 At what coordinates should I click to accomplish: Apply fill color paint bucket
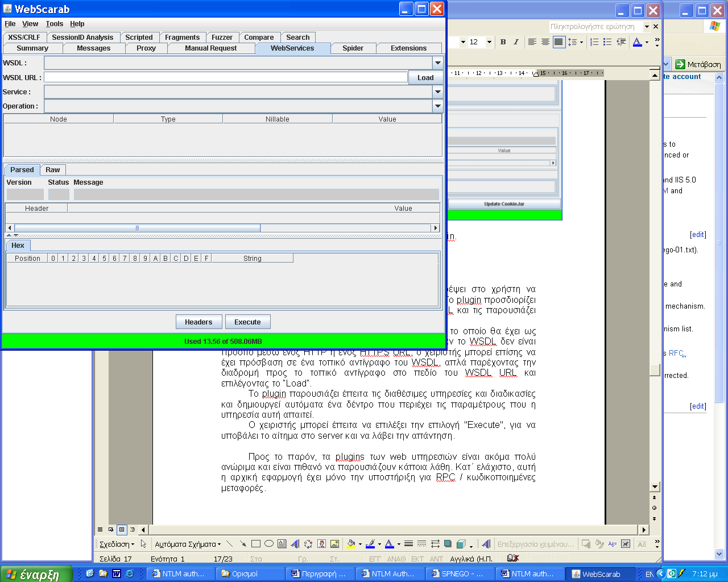[351, 544]
